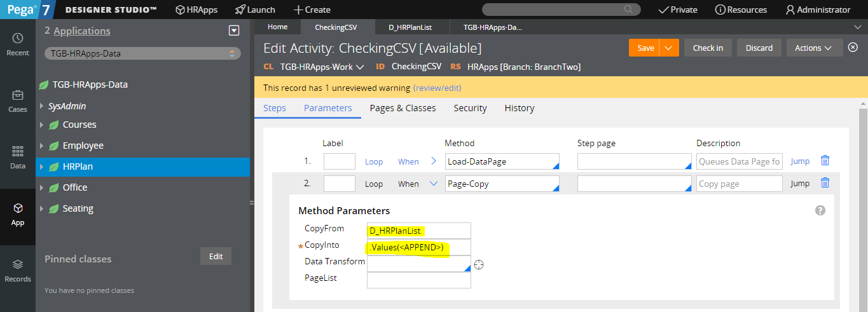Viewport: 868px width, 312px height.
Task: Expand the Office tree node
Action: [x=42, y=187]
